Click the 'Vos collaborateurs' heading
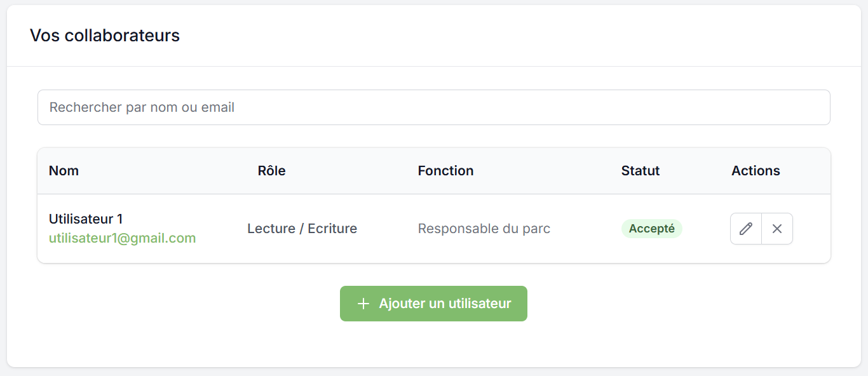 point(105,36)
